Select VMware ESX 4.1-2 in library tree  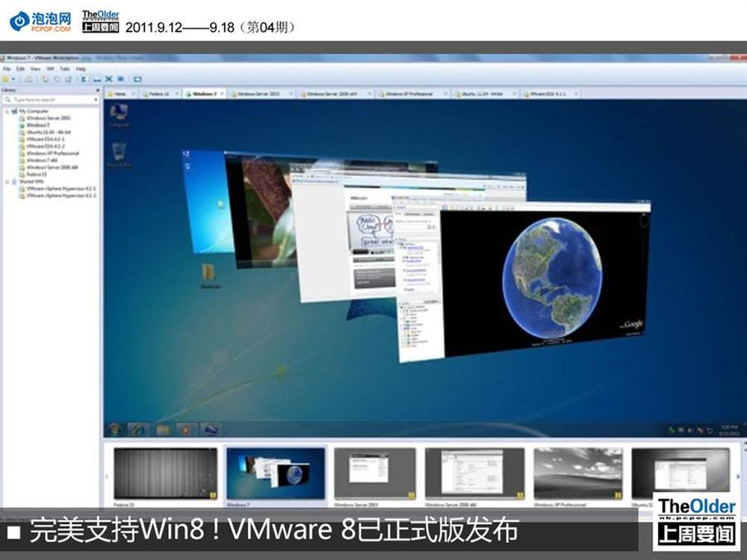point(42,146)
